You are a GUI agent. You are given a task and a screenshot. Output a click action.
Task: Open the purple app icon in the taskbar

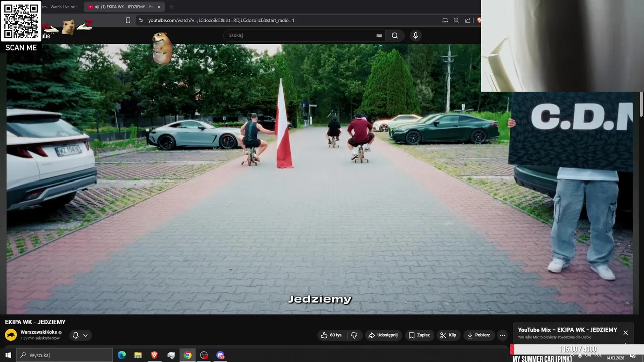pyautogui.click(x=220, y=355)
